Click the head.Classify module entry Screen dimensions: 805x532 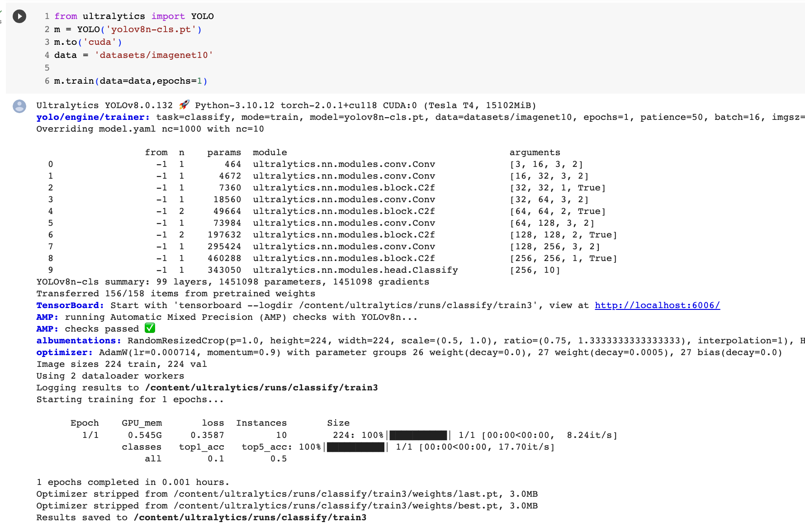pyautogui.click(x=355, y=270)
